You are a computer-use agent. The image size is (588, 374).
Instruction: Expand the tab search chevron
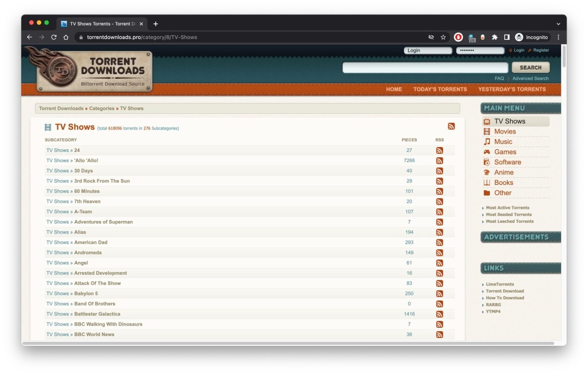pos(558,24)
